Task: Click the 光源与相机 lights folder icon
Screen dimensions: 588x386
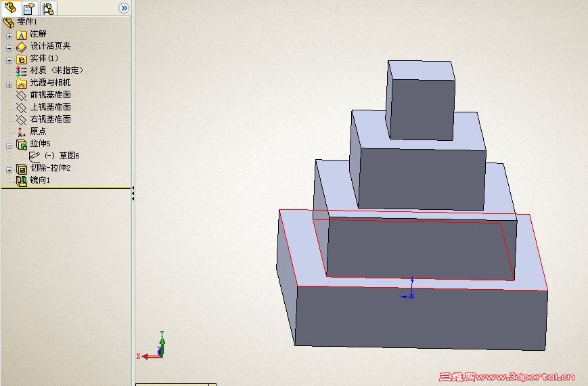Action: [22, 83]
